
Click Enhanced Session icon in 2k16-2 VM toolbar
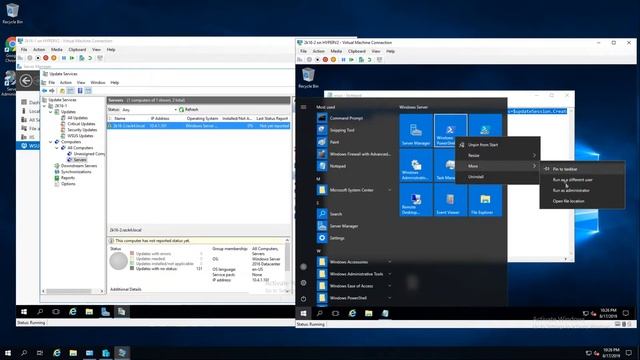coord(380,60)
